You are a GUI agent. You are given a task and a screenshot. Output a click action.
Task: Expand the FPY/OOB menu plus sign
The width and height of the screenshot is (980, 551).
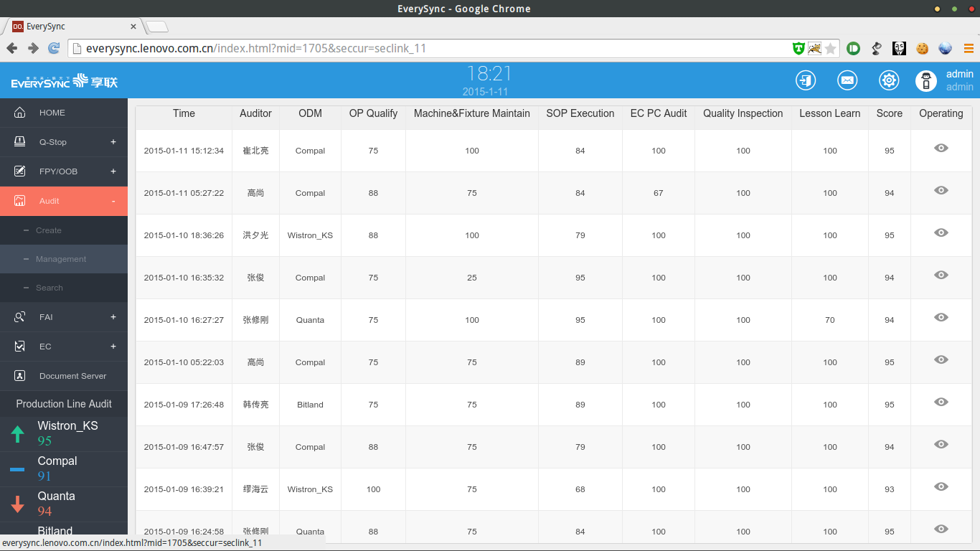pos(113,171)
